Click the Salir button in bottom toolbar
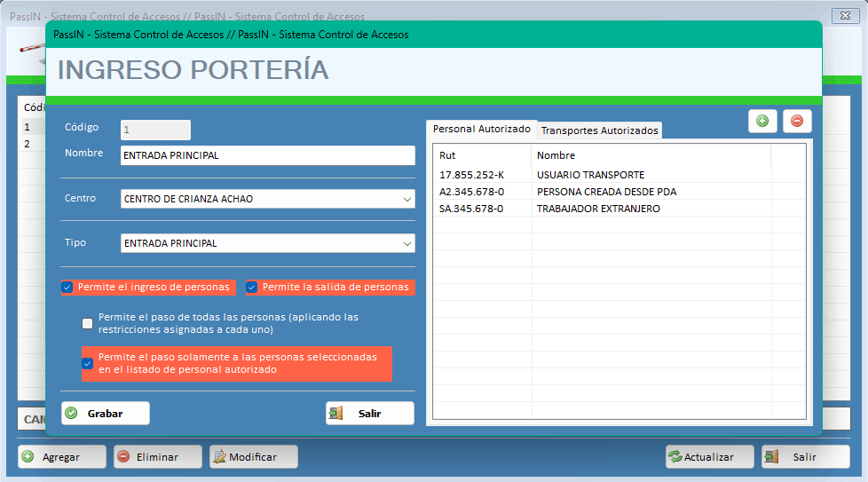The image size is (868, 482). tap(804, 457)
